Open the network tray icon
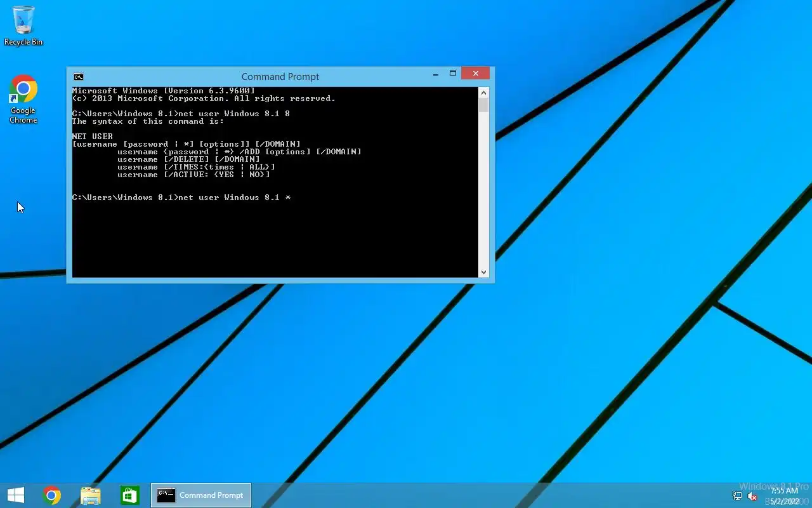812x508 pixels. (x=737, y=496)
